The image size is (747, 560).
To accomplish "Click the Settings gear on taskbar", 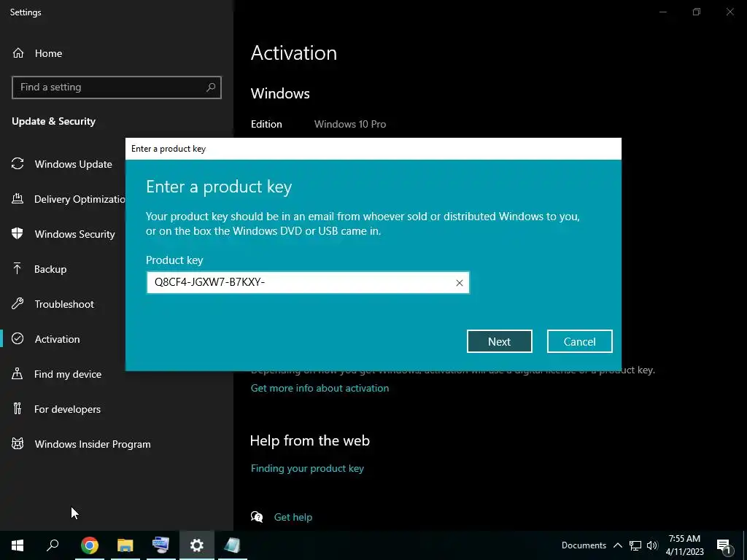I will pos(196,545).
